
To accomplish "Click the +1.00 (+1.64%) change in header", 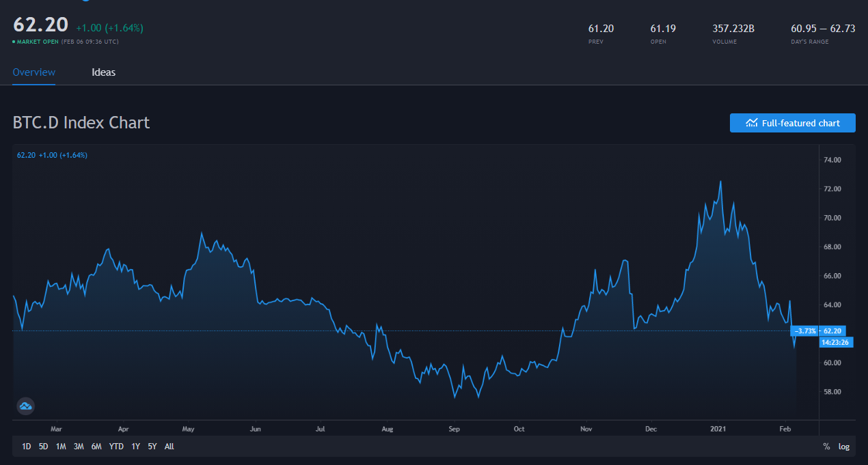I will pos(109,28).
